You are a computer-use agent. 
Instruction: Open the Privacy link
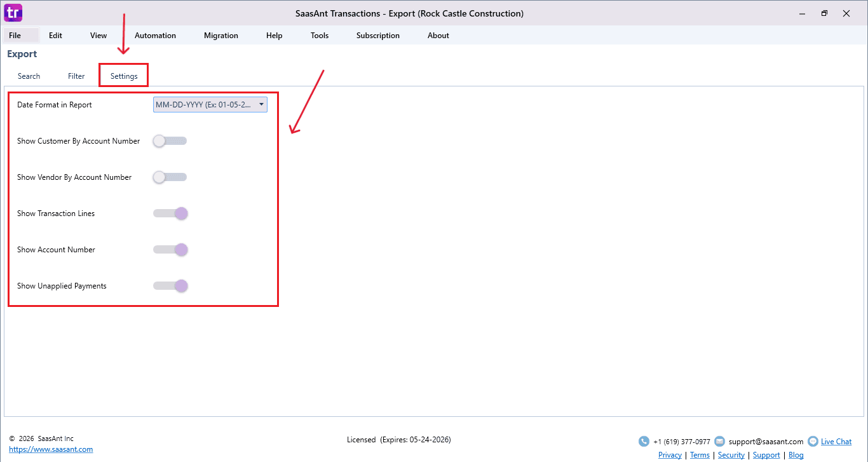[x=670, y=455]
